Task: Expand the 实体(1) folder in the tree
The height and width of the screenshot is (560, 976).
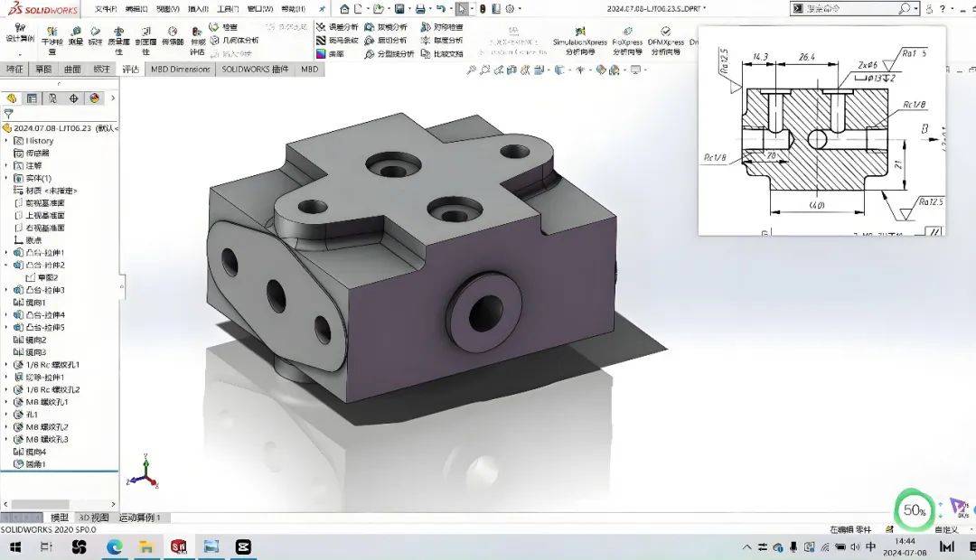Action: point(7,178)
